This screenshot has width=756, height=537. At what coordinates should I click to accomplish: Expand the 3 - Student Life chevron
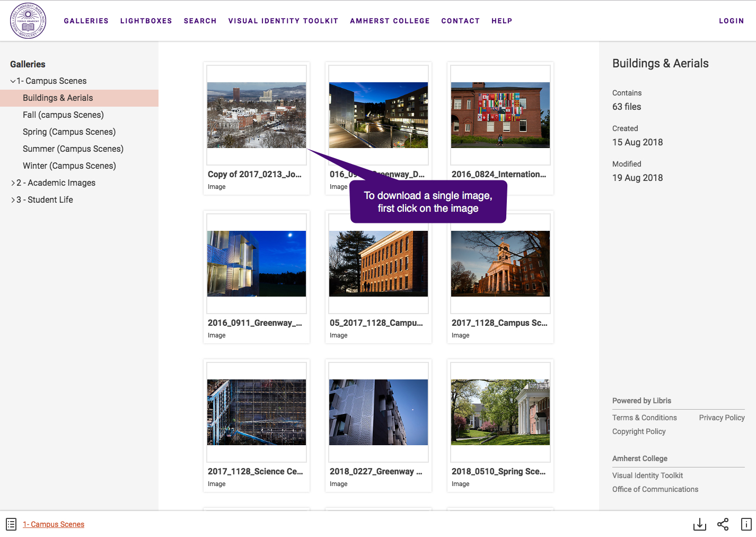click(13, 200)
